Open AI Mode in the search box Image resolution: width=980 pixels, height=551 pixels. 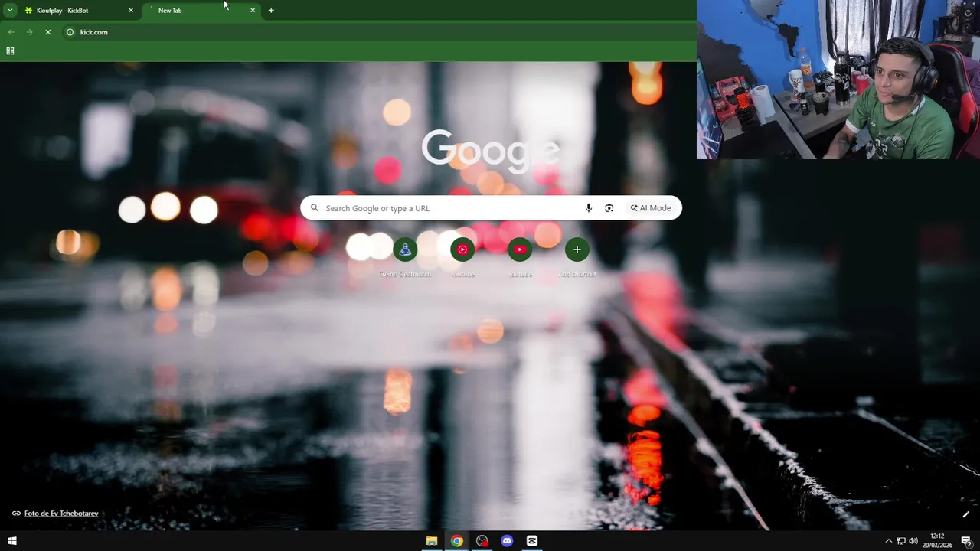(650, 208)
